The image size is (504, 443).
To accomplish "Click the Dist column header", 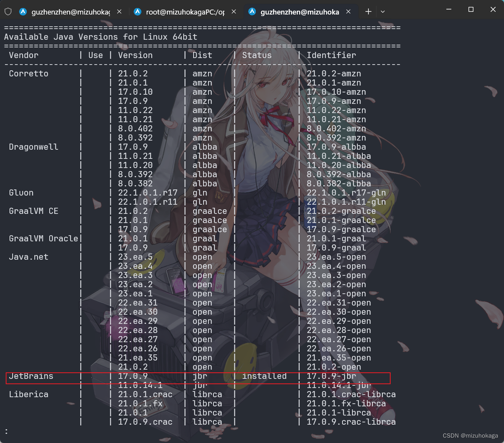I will 202,55.
